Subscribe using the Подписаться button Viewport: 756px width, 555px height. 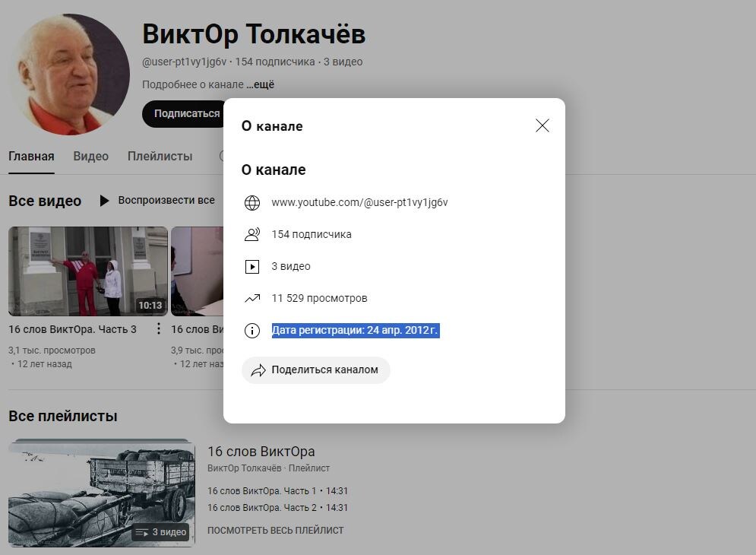[185, 114]
